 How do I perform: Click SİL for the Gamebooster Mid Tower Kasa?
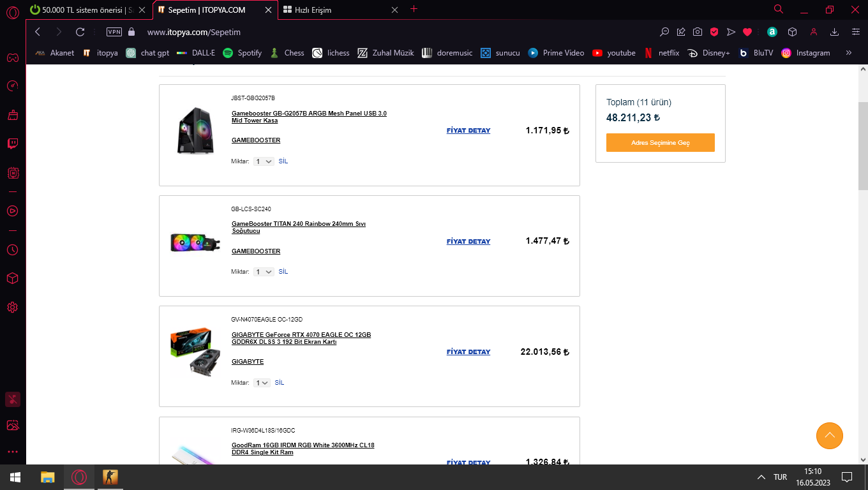(x=283, y=161)
